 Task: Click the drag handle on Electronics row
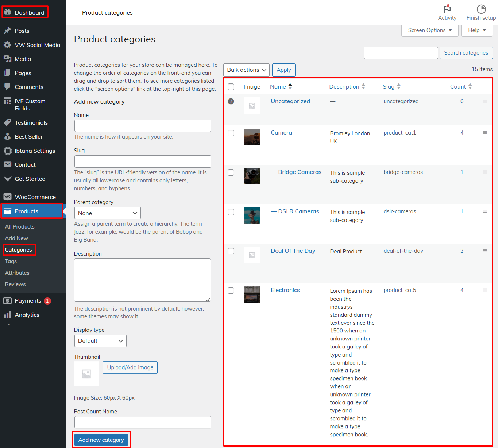tap(485, 290)
